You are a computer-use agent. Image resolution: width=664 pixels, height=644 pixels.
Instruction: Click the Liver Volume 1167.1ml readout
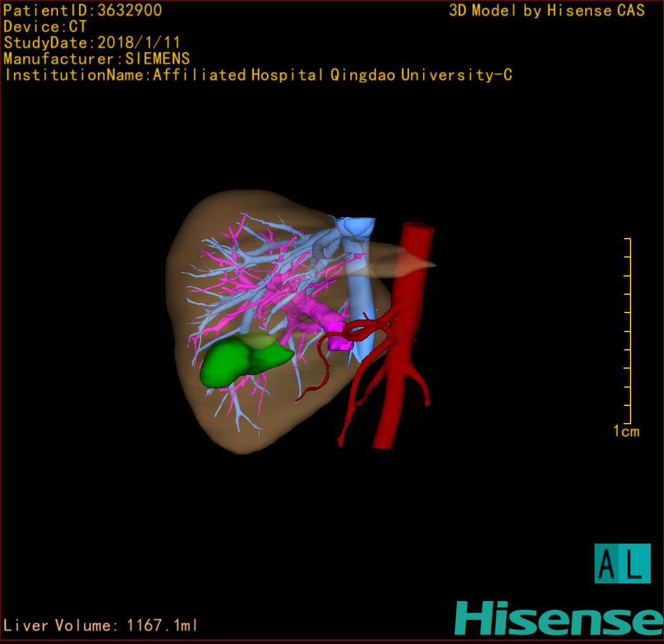point(101,626)
